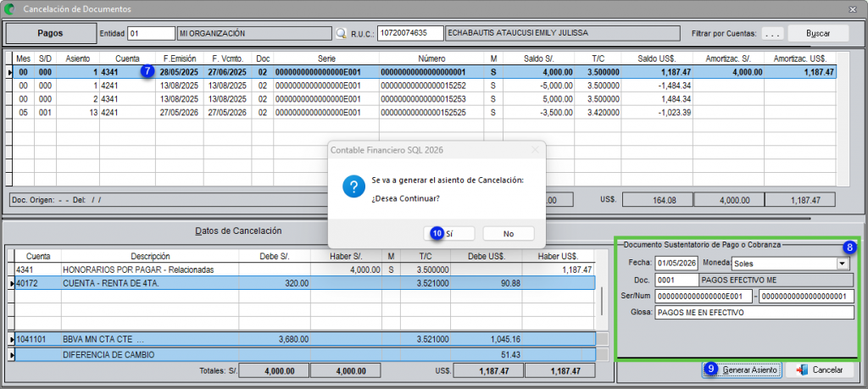
Task: Click the -5,000.00 saldo cell
Action: pos(538,86)
